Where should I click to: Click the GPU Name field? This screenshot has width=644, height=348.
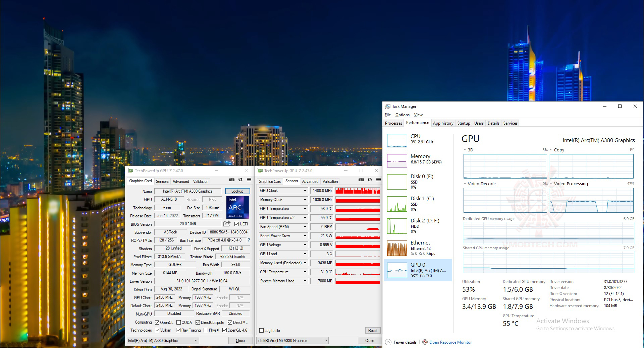tap(187, 191)
